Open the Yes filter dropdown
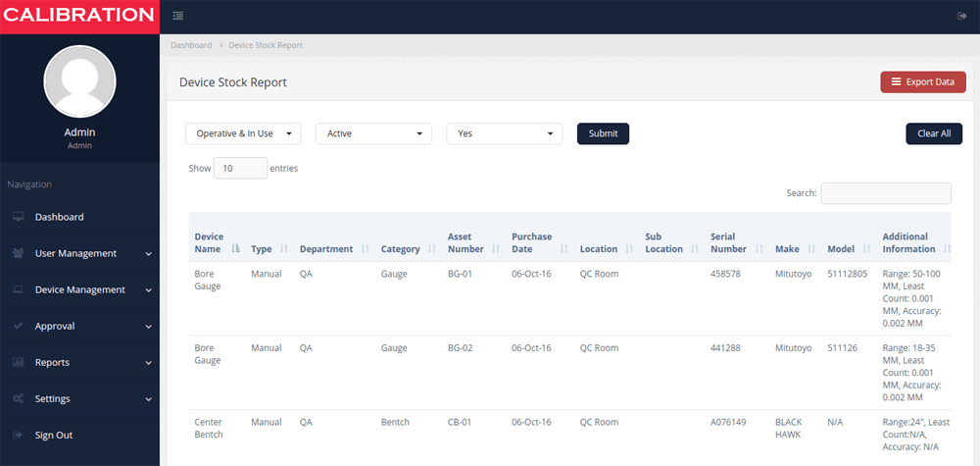The width and height of the screenshot is (980, 466). point(505,133)
